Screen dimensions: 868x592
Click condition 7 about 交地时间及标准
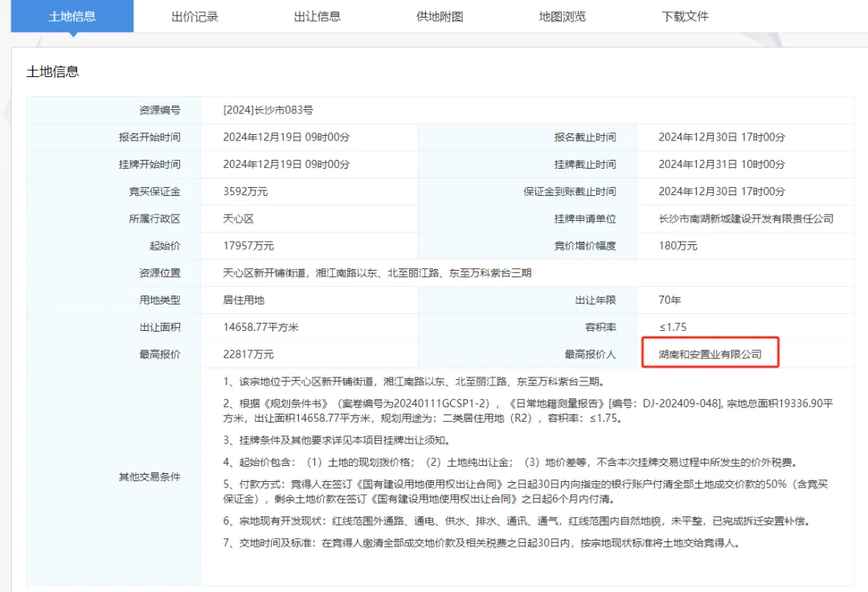click(481, 543)
